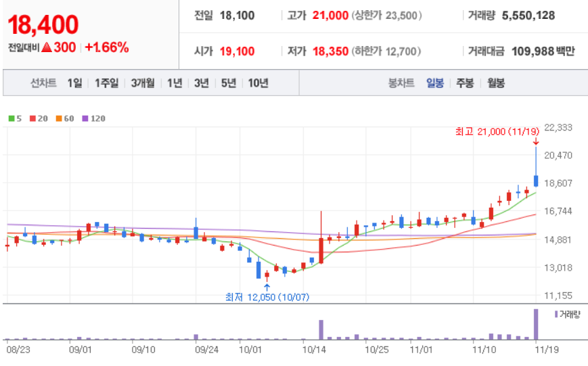Click current price 18,400

click(x=43, y=25)
